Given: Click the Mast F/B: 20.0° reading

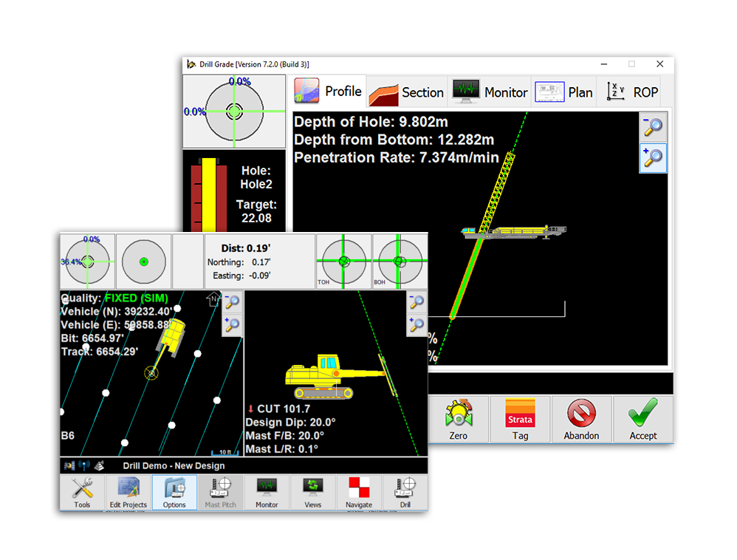Looking at the screenshot, I should pos(285,436).
